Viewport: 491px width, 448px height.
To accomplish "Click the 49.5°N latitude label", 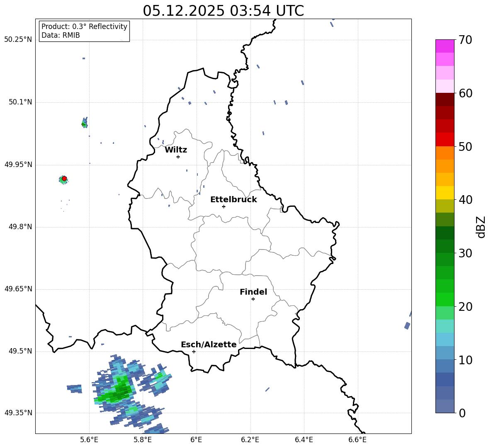I will (21, 351).
